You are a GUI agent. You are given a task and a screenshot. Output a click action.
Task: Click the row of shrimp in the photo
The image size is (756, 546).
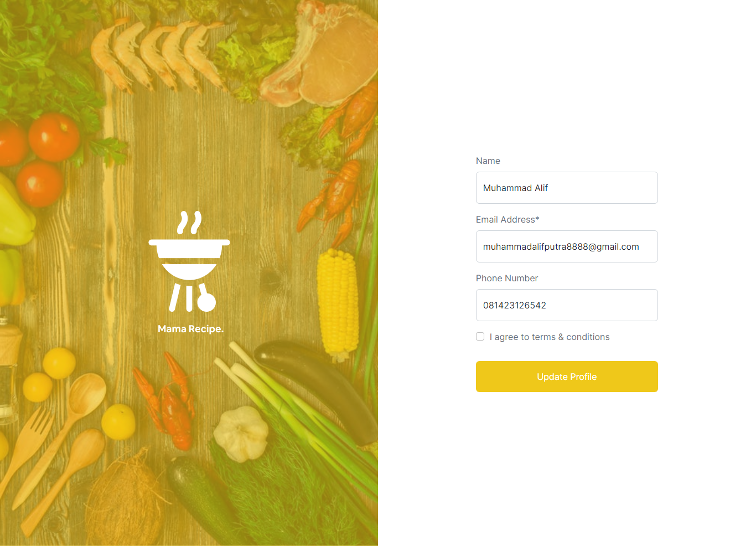158,55
